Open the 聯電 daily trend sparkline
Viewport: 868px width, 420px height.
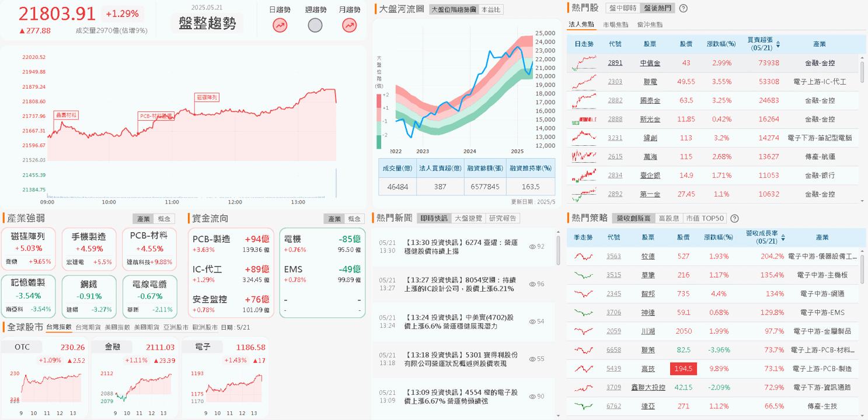[x=584, y=82]
